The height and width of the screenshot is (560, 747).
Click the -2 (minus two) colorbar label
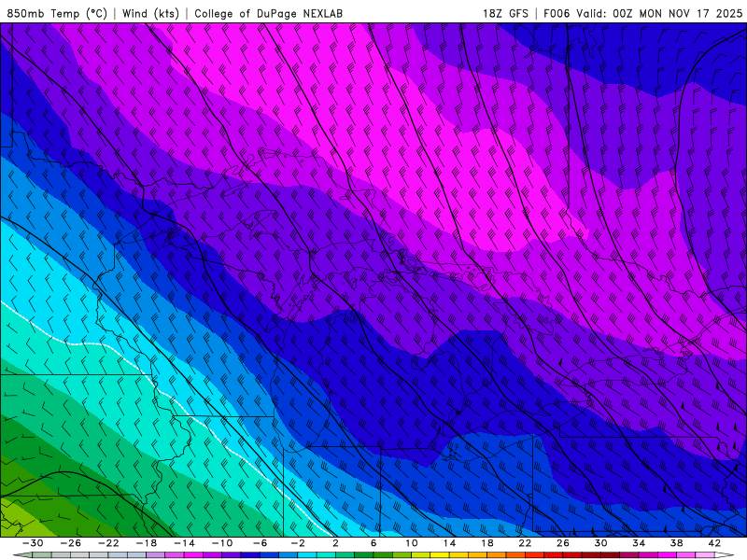(x=298, y=543)
